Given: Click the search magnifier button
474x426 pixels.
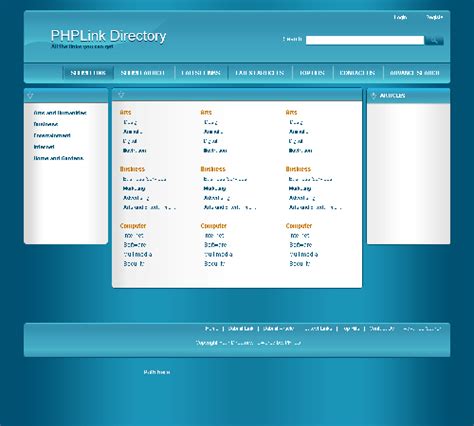Looking at the screenshot, I should [x=434, y=40].
